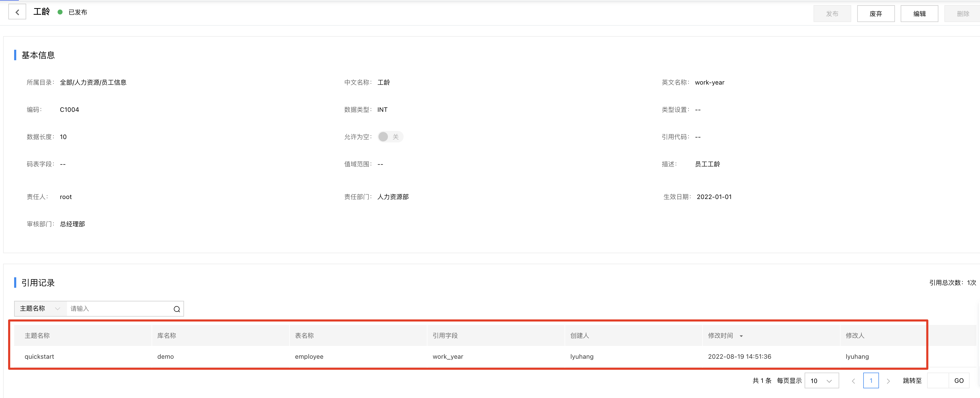This screenshot has width=980, height=398.
Task: Click the code value C1004
Action: (69, 110)
